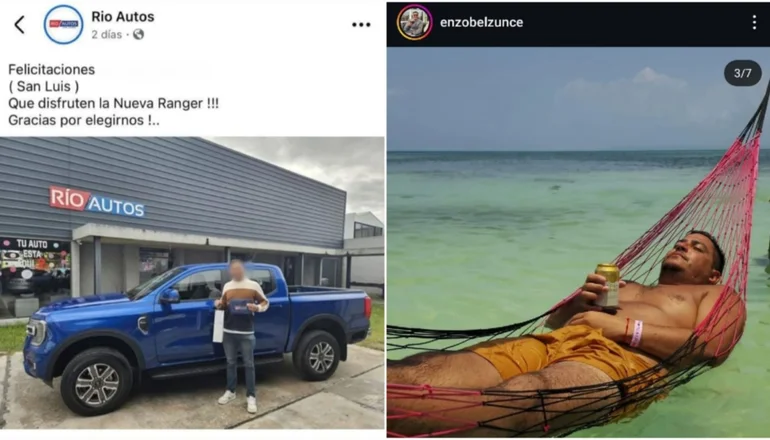Click the beer can in hammock photo
Screen dimensions: 770x440
607,286
